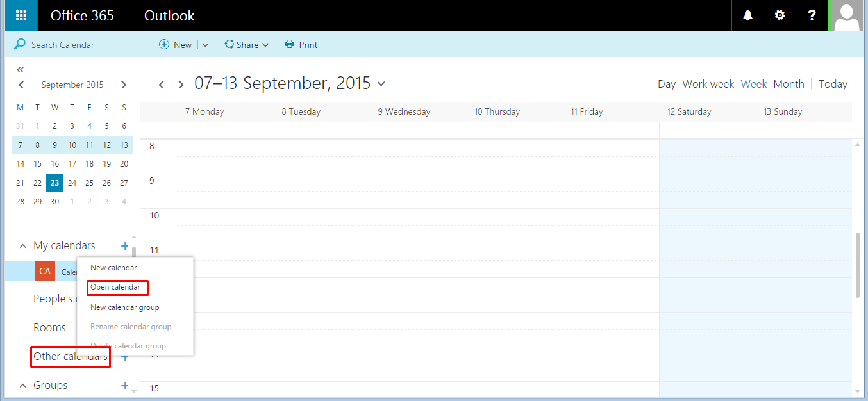
Task: Select New calendar from context menu
Action: (113, 268)
